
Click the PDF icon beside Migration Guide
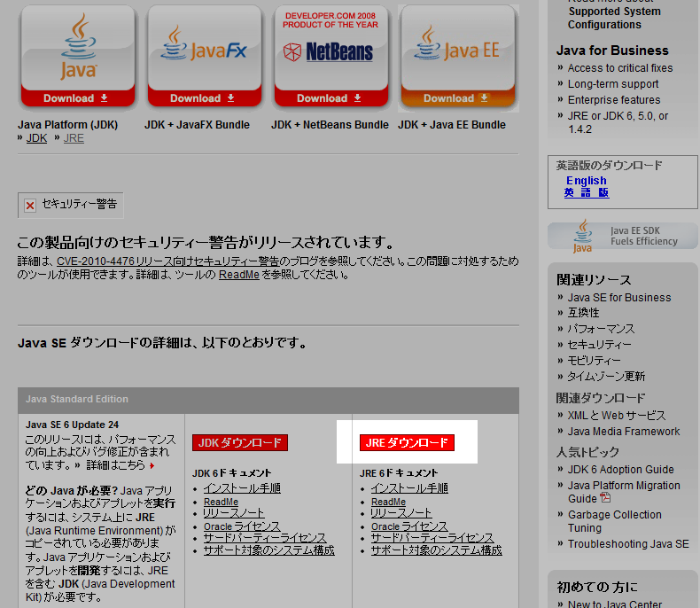605,498
